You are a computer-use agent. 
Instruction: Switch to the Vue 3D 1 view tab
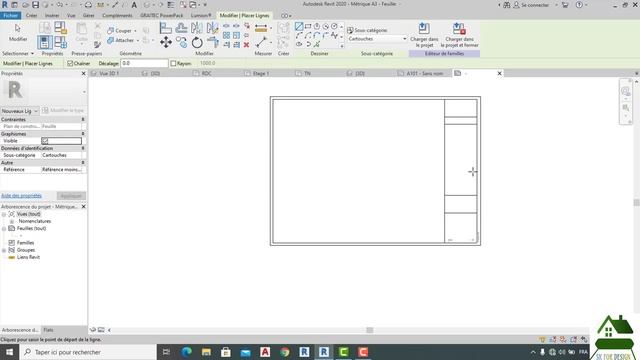[x=109, y=73]
